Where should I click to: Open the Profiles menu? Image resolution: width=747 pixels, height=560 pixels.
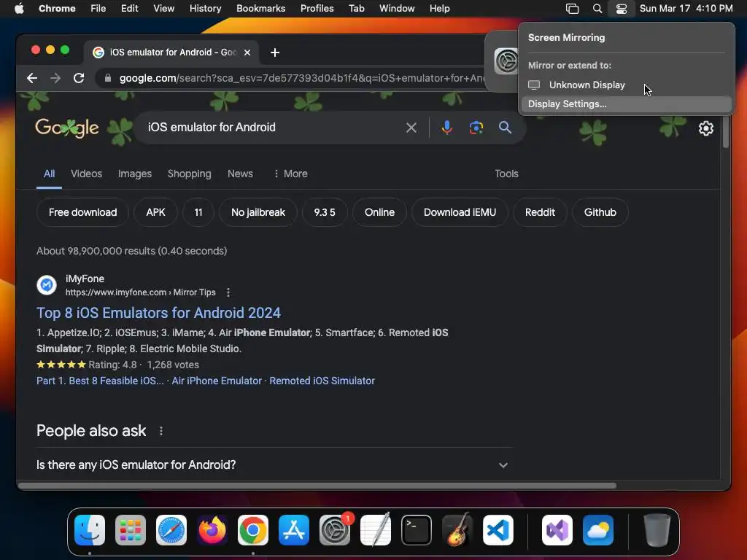(317, 9)
